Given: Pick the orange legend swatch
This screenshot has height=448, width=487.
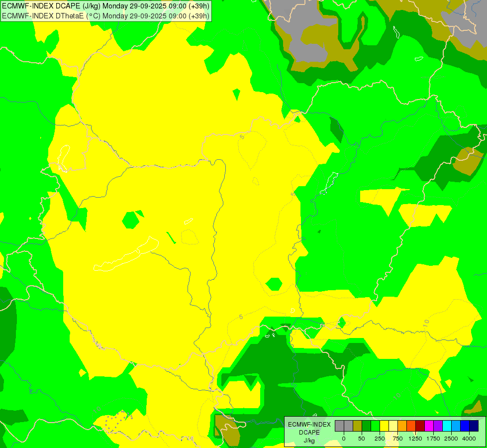Looking at the screenshot, I should point(402,426).
